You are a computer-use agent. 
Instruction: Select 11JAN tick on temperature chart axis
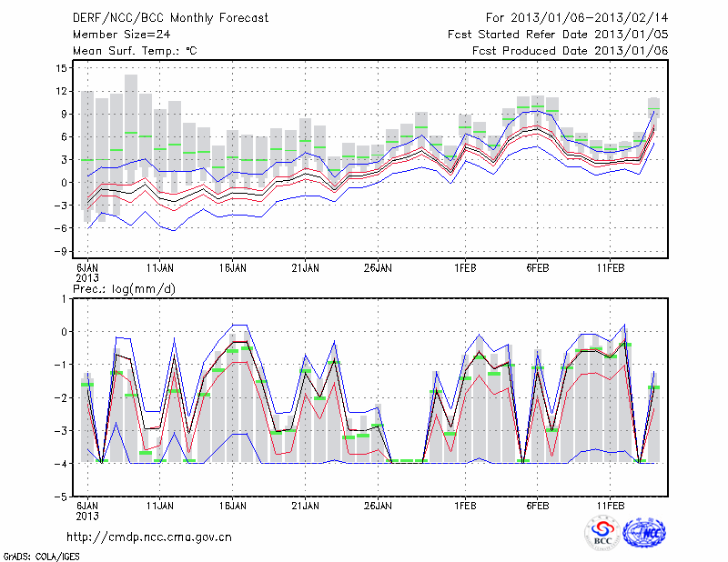tap(160, 268)
